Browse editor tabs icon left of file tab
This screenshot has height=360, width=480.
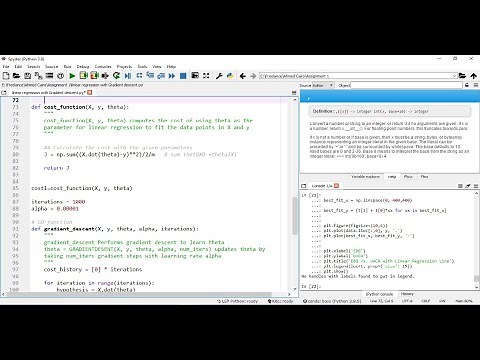(4, 92)
